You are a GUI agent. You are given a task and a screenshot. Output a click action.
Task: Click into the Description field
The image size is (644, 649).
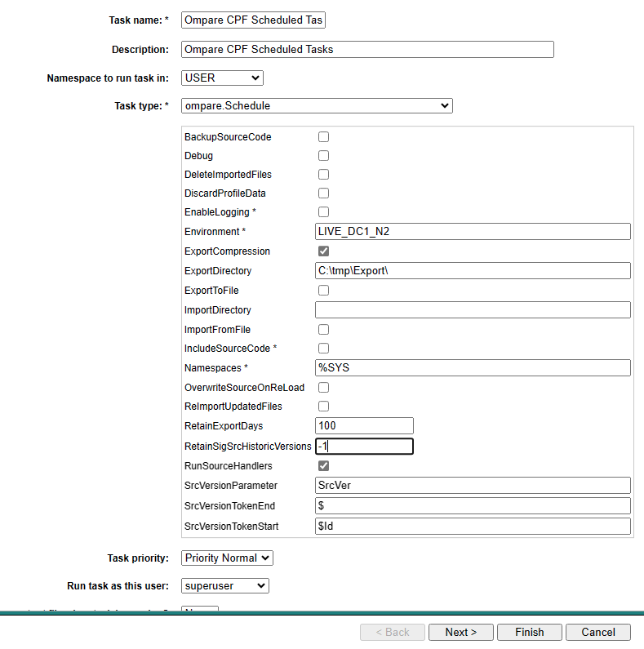(367, 49)
